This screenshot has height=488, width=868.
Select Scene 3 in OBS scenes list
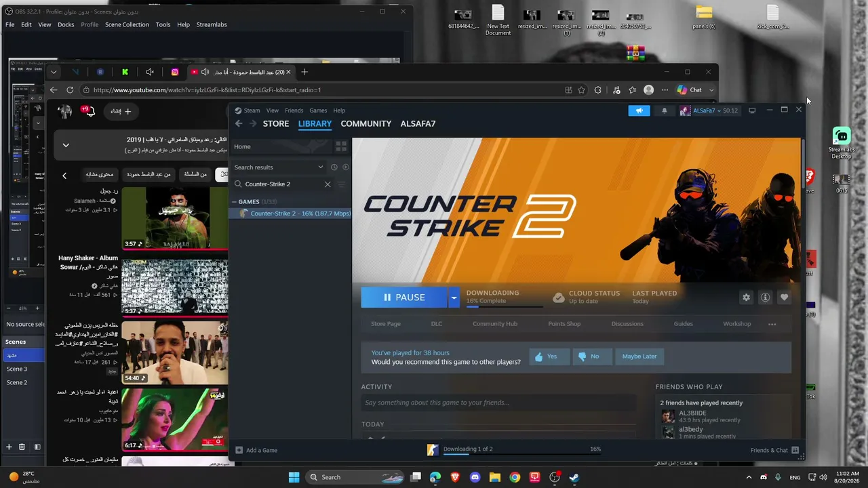click(x=18, y=369)
